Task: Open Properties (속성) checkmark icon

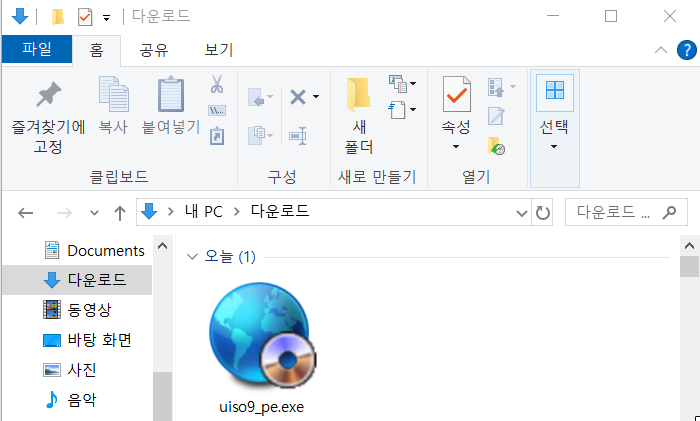Action: (x=456, y=94)
